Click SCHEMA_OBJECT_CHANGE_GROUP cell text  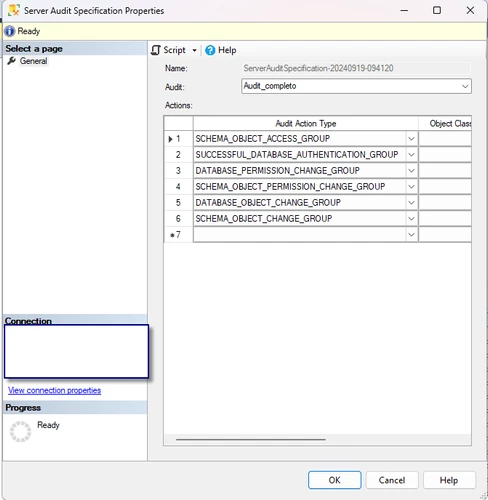pyautogui.click(x=264, y=219)
